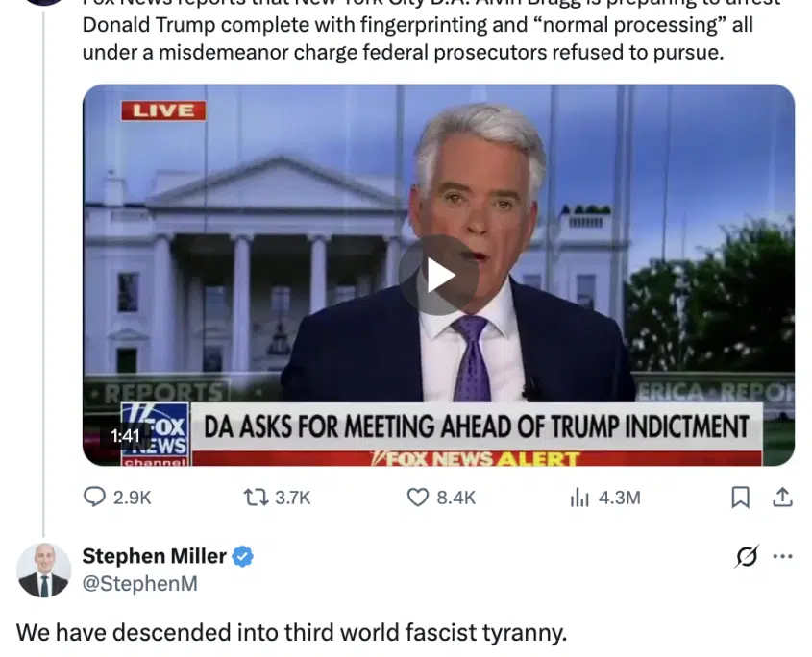Like the post with the heart icon
The width and height of the screenshot is (812, 657).
pos(417,498)
